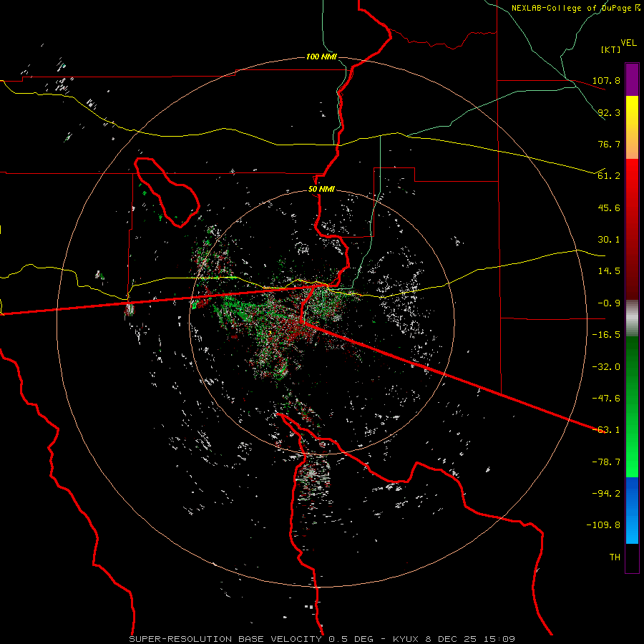Select the -109.8 velocity scale value
Image resolution: width=644 pixels, height=644 pixels.
[604, 525]
